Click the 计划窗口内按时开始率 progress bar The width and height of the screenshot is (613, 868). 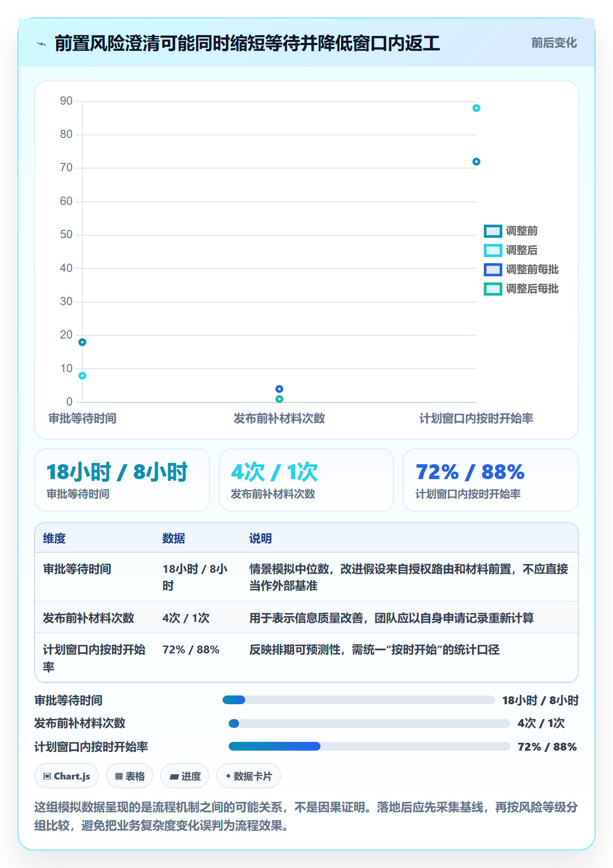pyautogui.click(x=370, y=746)
